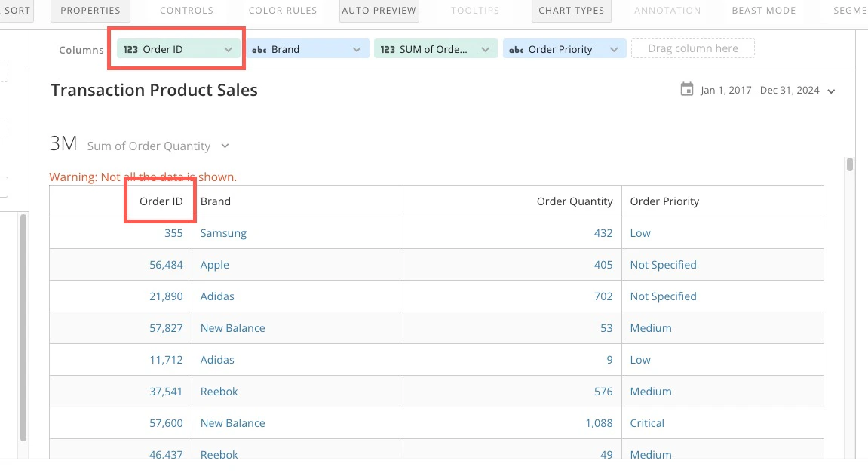Select the Auto Preview tab
The image size is (868, 476).
coord(379,11)
